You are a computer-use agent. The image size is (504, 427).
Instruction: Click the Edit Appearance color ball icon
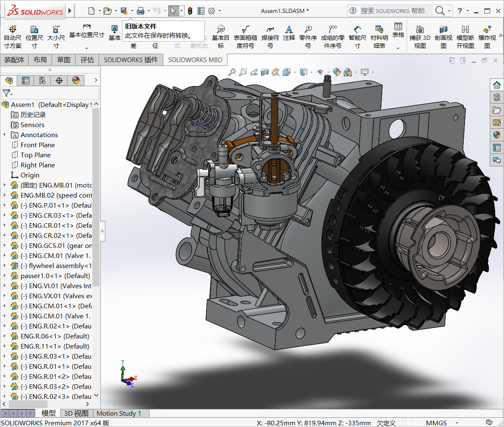337,72
